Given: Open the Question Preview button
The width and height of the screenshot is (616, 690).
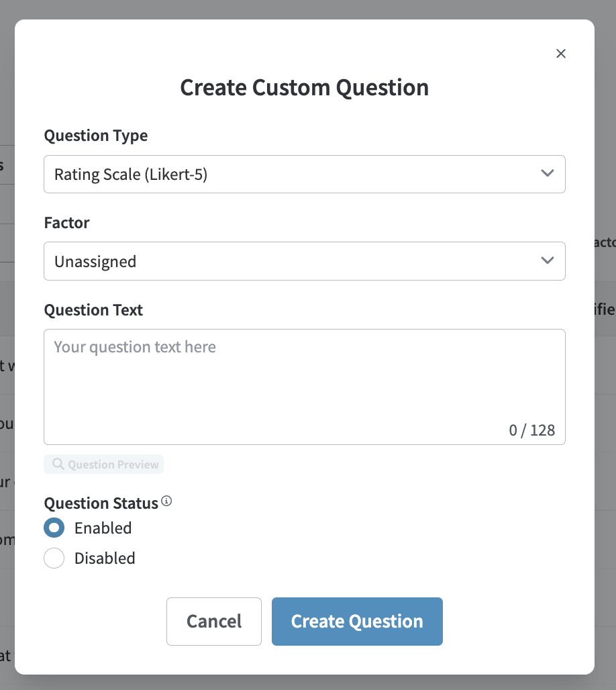Looking at the screenshot, I should point(104,464).
